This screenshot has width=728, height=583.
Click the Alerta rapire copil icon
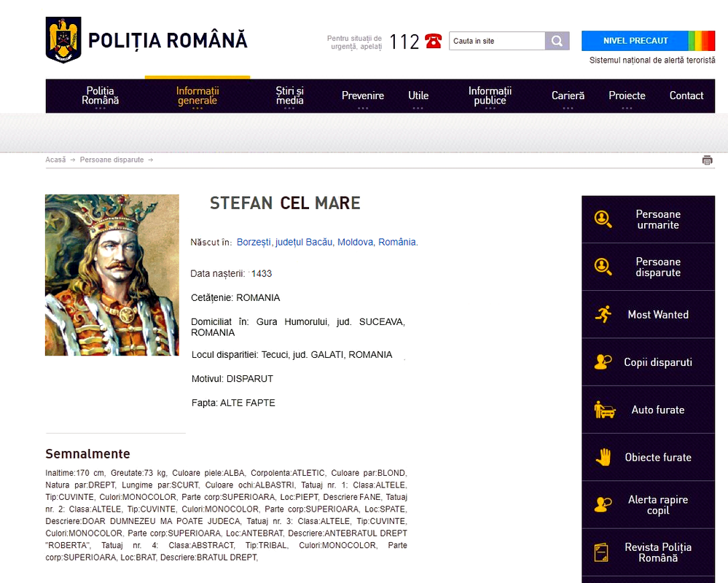click(603, 504)
